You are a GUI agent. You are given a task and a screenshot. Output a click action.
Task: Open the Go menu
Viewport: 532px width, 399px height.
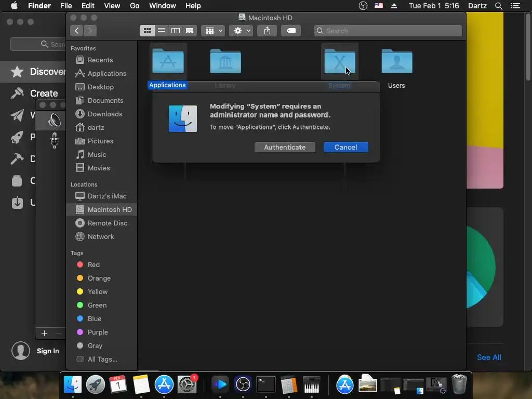(135, 6)
